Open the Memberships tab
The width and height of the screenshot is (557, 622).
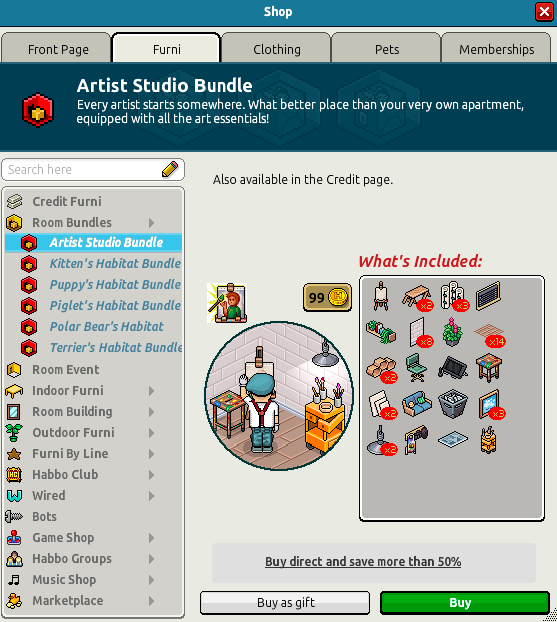(496, 48)
